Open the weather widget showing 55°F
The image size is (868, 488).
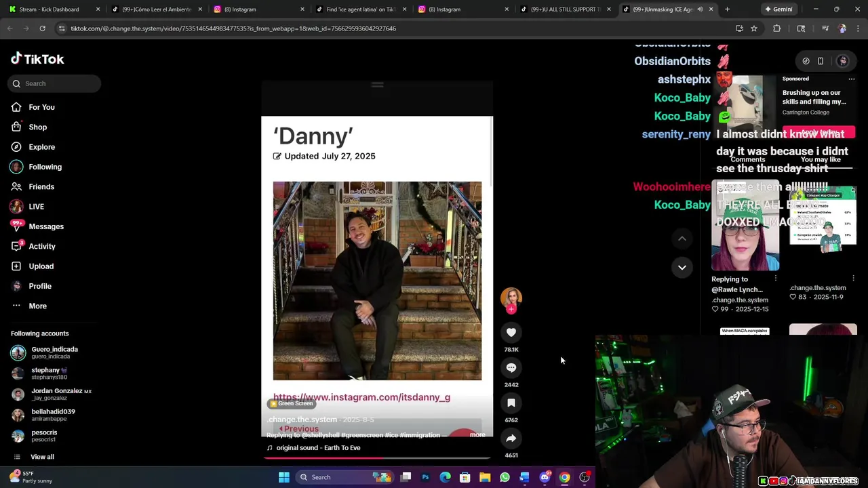pos(31,477)
